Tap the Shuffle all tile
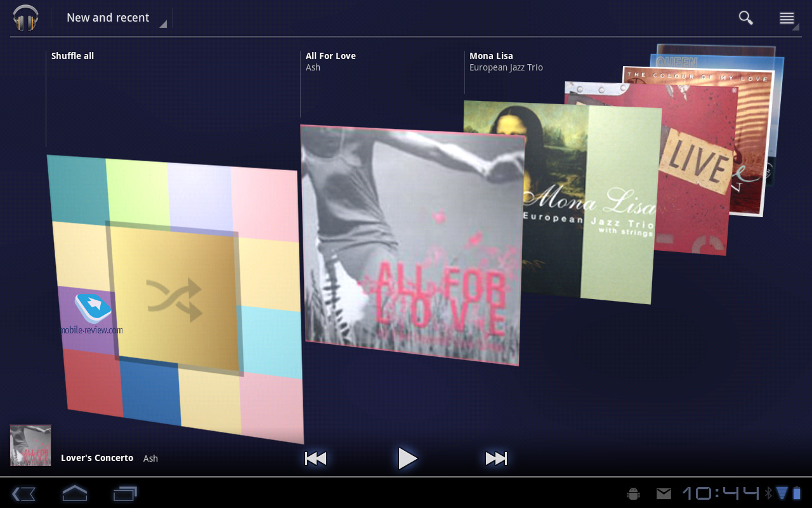812x508 pixels. (x=176, y=298)
